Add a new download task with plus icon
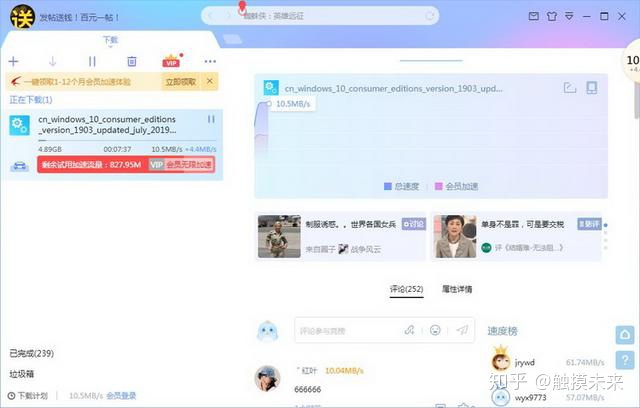640x408 pixels. (x=13, y=62)
